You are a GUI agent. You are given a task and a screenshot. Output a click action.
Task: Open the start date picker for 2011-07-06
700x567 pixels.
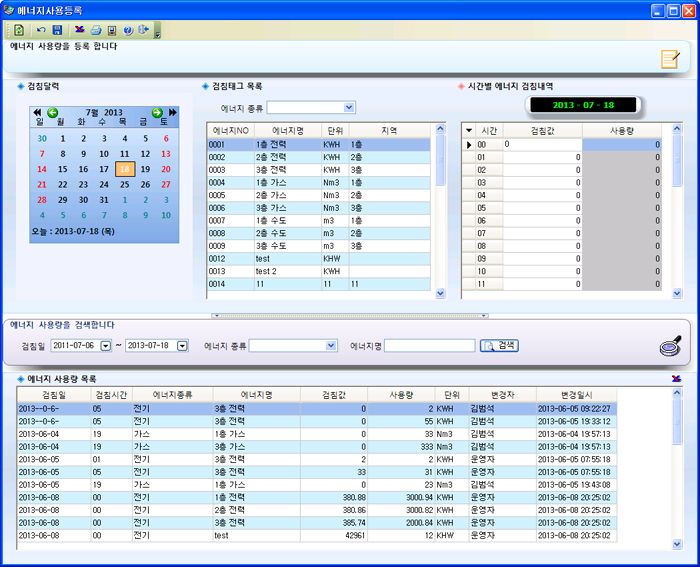pyautogui.click(x=106, y=346)
